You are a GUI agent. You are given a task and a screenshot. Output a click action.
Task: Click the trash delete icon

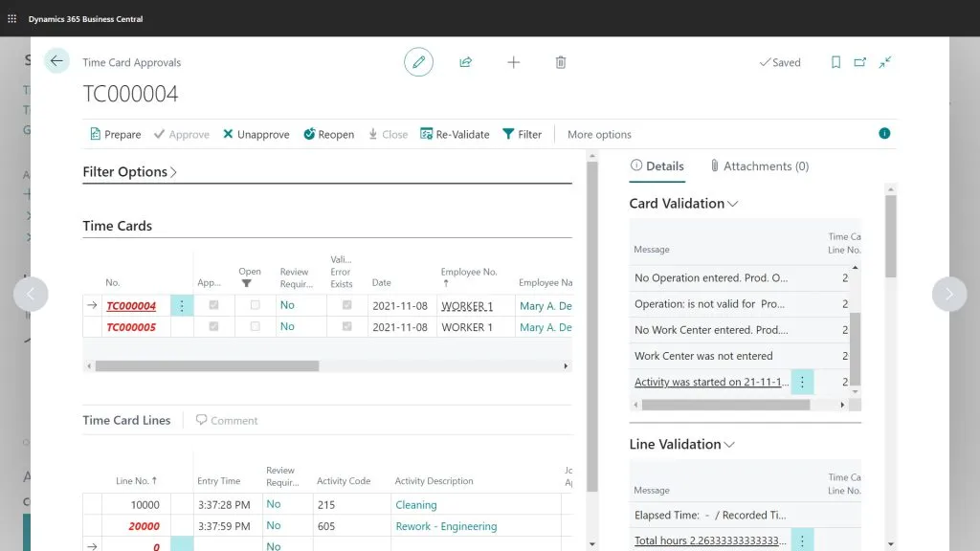(561, 62)
